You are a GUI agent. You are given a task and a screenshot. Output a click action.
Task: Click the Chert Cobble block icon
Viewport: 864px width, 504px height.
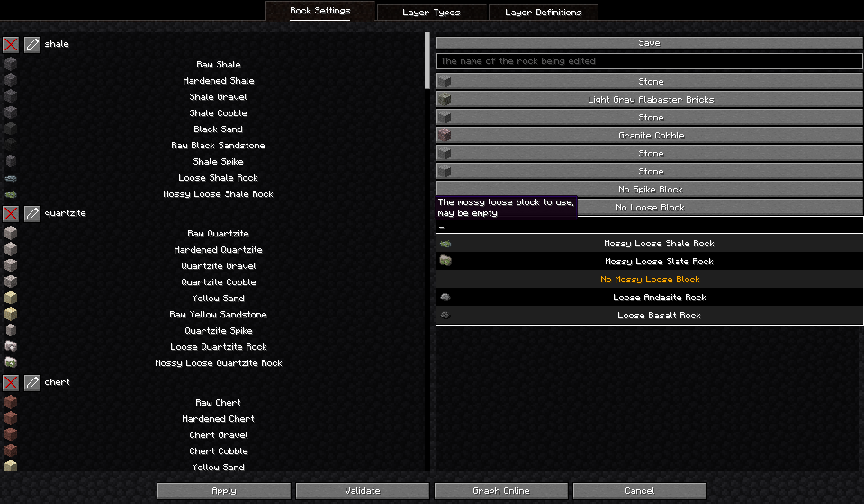click(11, 450)
